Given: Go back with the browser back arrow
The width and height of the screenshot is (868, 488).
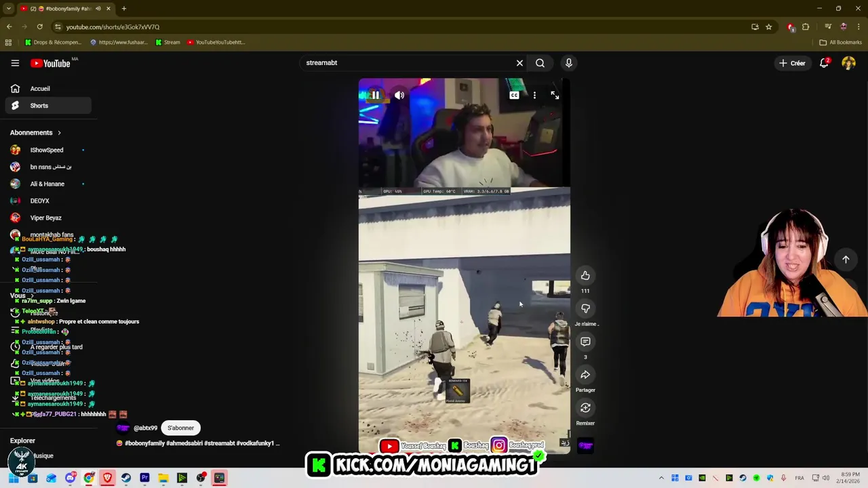Looking at the screenshot, I should pyautogui.click(x=9, y=27).
